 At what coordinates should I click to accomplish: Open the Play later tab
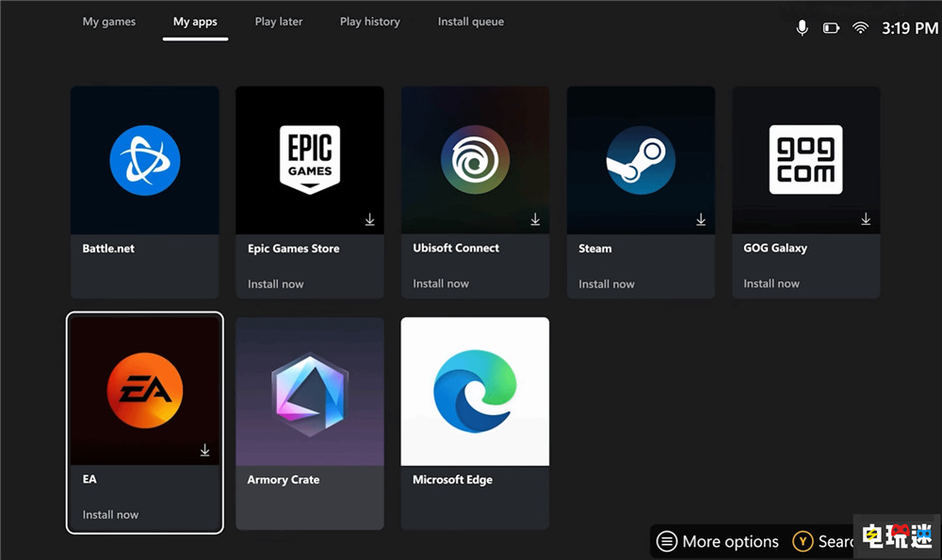279,21
